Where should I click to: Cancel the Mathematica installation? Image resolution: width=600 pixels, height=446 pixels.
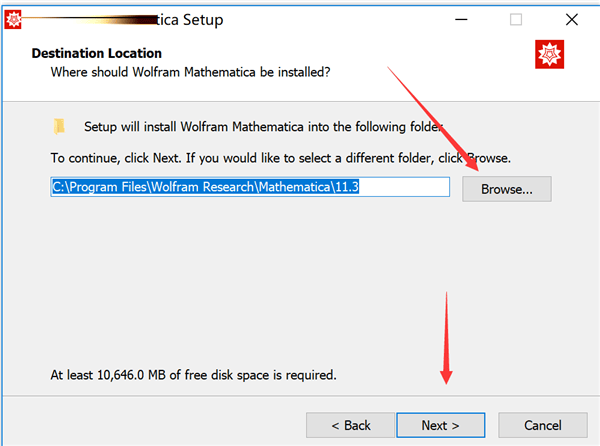click(543, 425)
